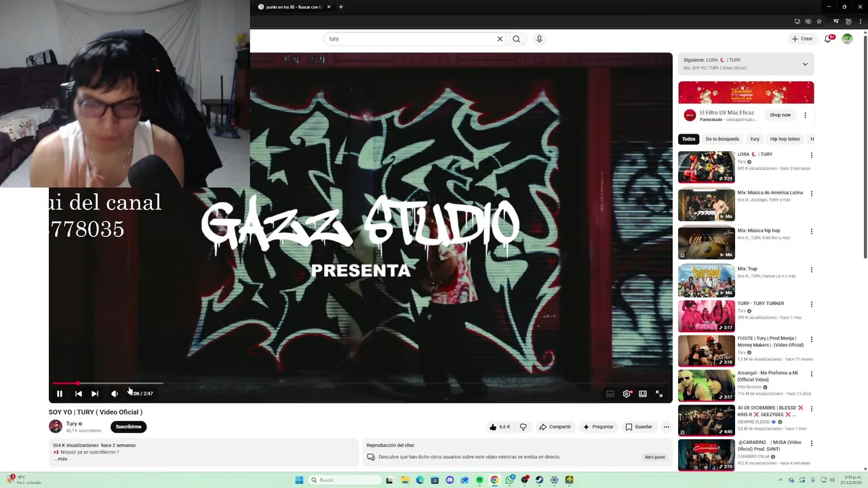Screen dimensions: 868x488
Task: Skip to the next video
Action: [x=95, y=394]
